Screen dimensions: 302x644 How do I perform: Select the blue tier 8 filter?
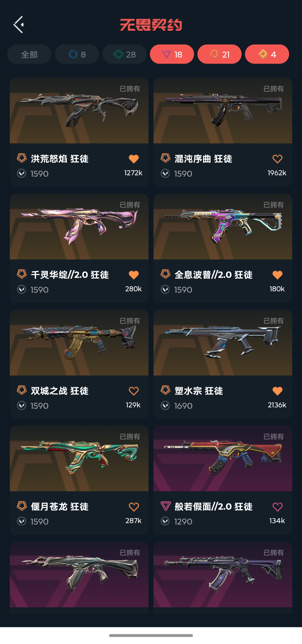point(77,54)
